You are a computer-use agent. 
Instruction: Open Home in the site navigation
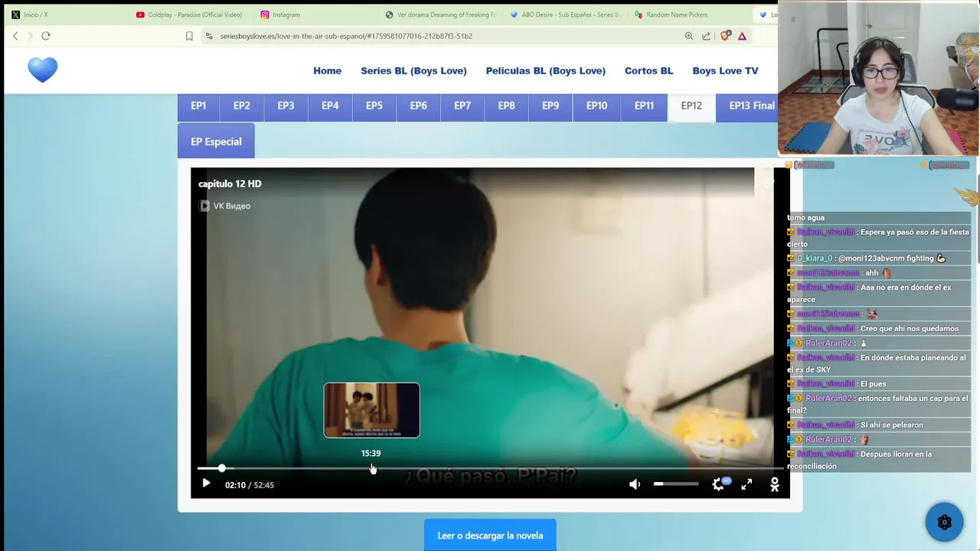327,70
